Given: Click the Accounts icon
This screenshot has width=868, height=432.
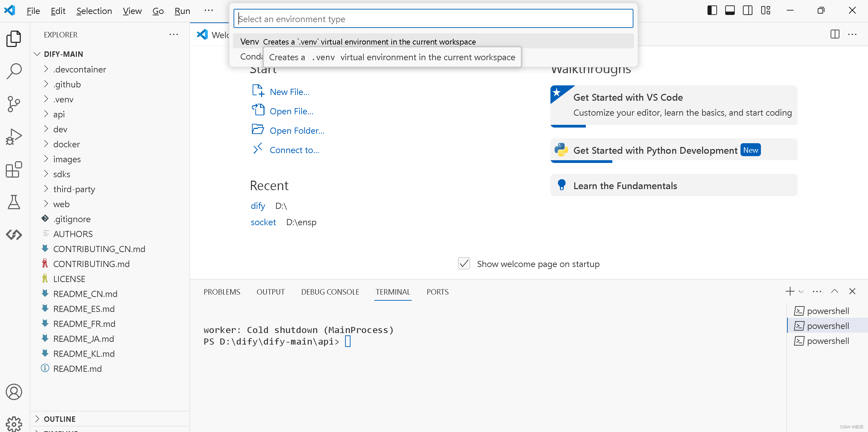Looking at the screenshot, I should click(x=14, y=392).
